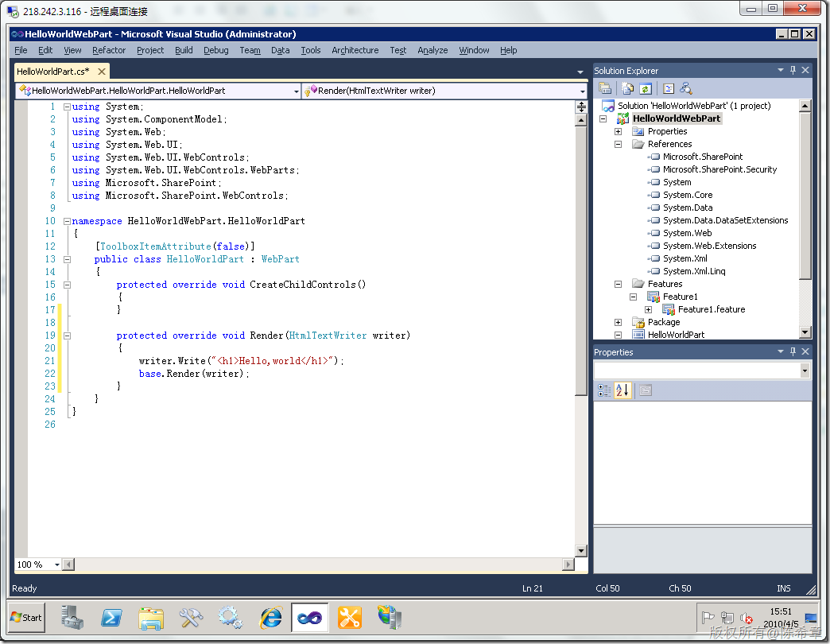Collapse the Features folder node
The width and height of the screenshot is (830, 644).
point(618,284)
